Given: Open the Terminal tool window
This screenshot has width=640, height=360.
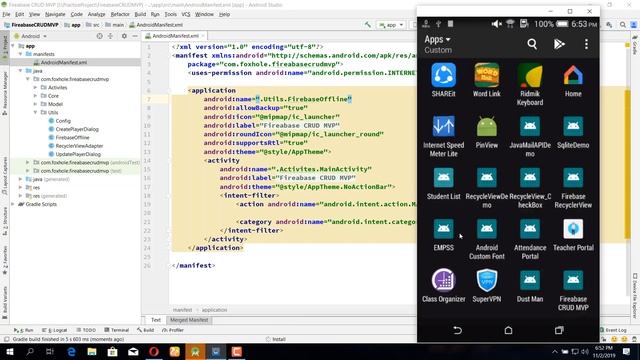Looking at the screenshot, I should (116, 330).
